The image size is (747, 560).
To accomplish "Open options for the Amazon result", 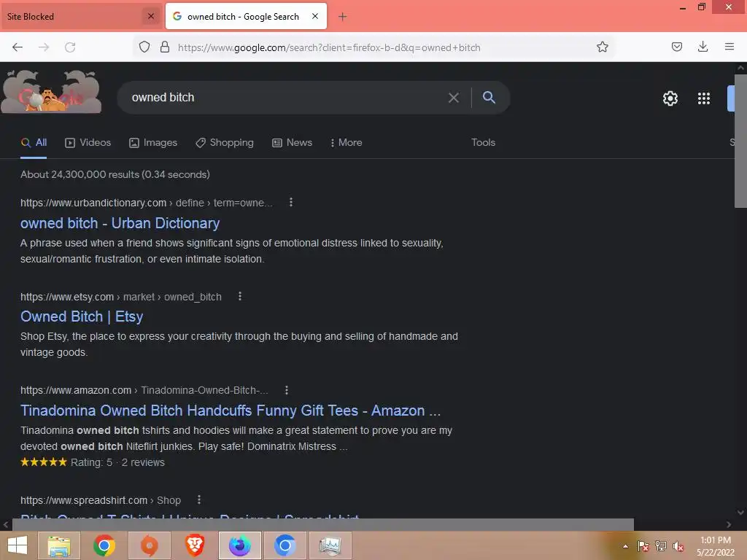I will pyautogui.click(x=286, y=390).
